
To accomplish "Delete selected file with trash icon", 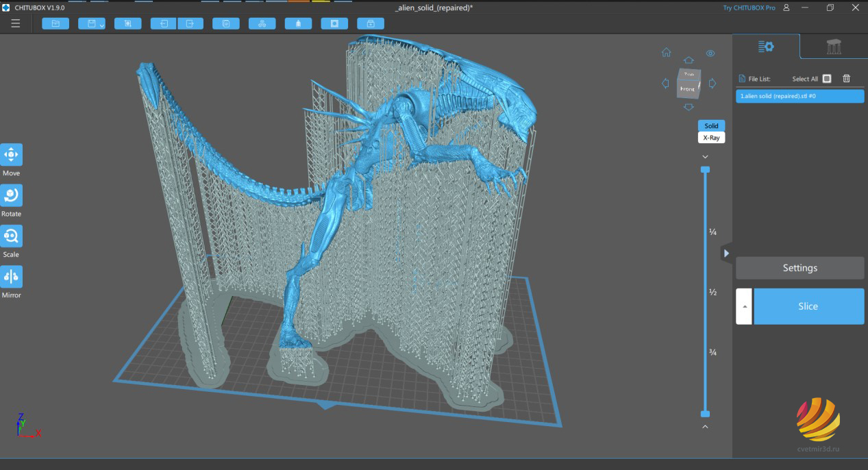I will pyautogui.click(x=846, y=79).
